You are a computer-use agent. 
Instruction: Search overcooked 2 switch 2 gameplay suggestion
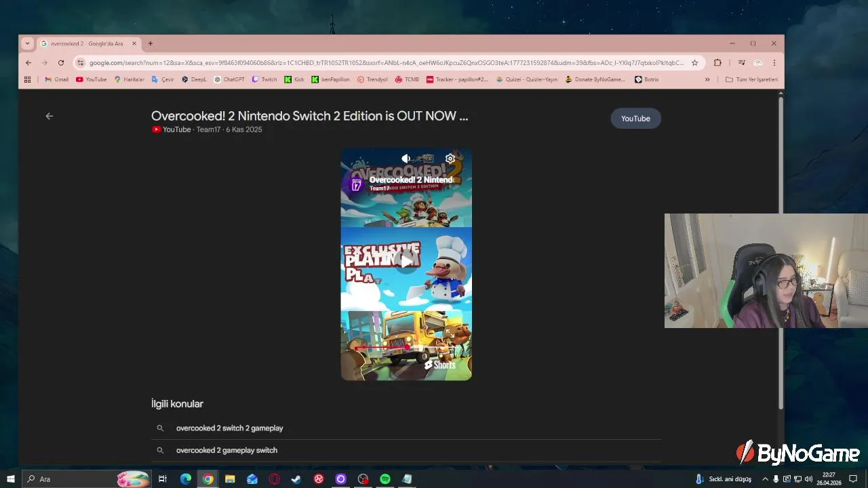coord(406,428)
